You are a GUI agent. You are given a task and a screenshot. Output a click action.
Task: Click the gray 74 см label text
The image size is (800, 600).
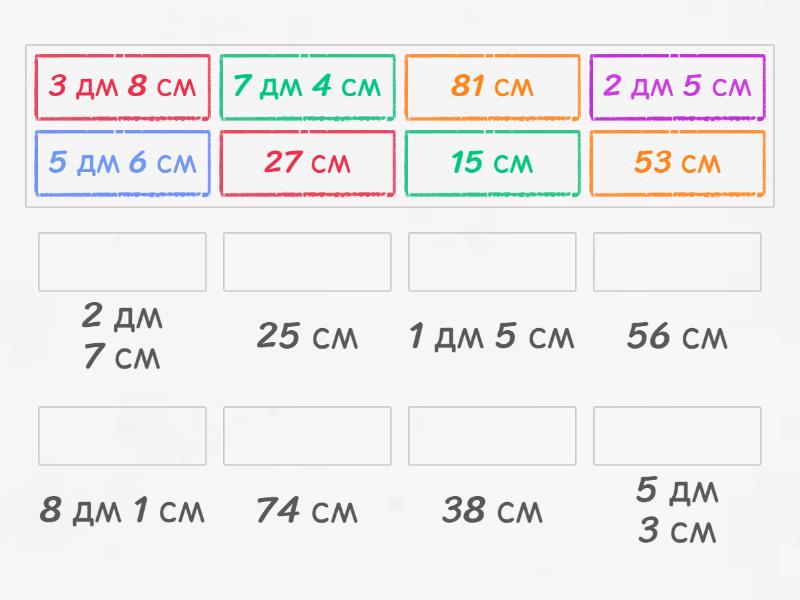tap(307, 511)
